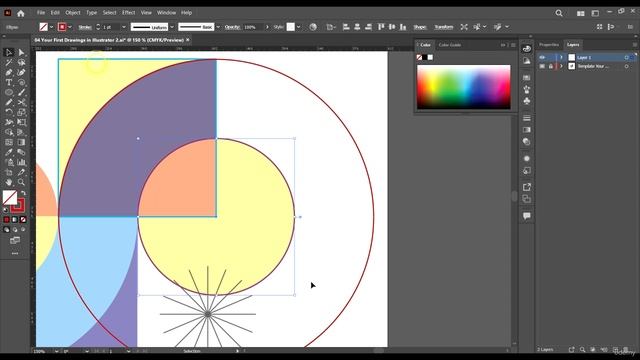Screen dimensions: 640x360
Task: Open the Basic brush definition dropdown
Action: pyautogui.click(x=218, y=27)
